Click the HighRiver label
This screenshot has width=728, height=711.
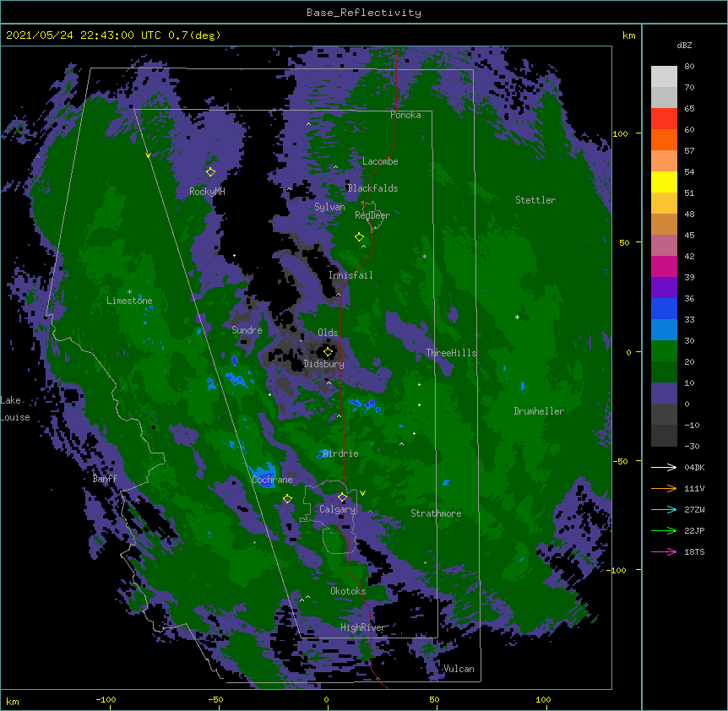(363, 627)
